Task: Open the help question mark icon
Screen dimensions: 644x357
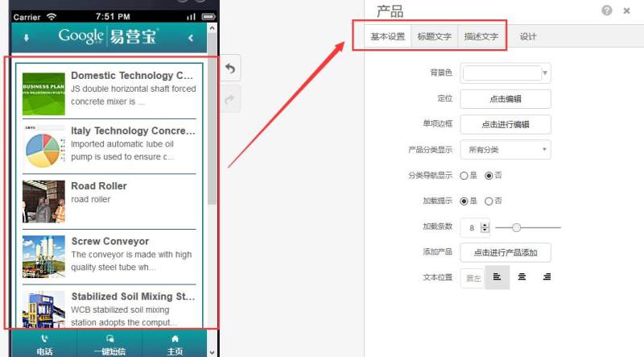Action: coord(607,10)
